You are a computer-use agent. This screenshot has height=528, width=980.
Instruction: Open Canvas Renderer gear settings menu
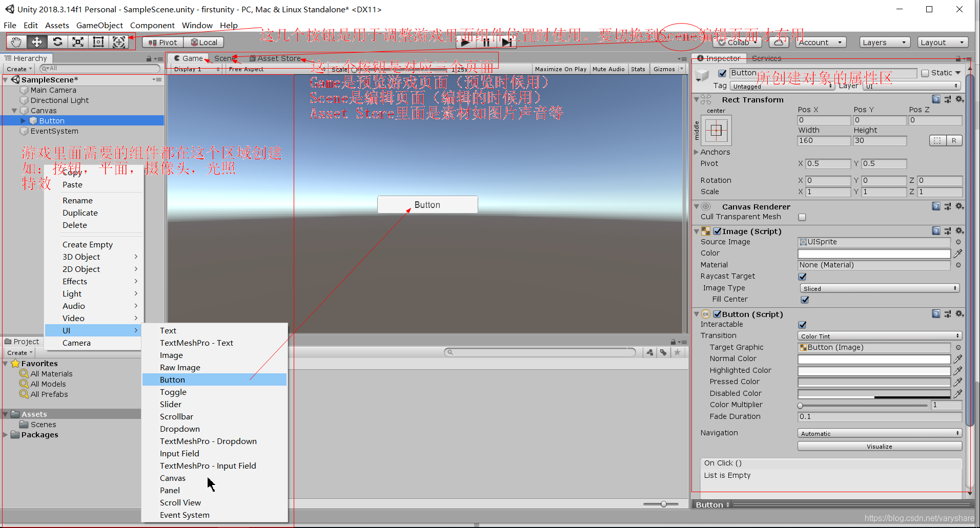(x=959, y=206)
